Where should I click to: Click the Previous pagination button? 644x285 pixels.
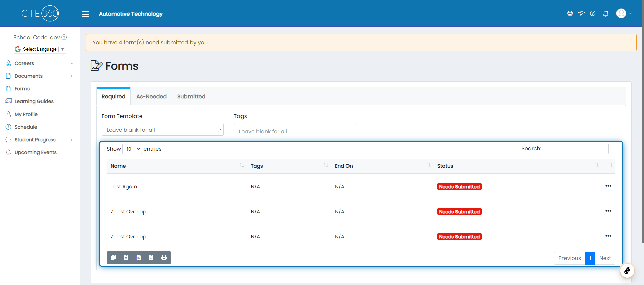570,258
